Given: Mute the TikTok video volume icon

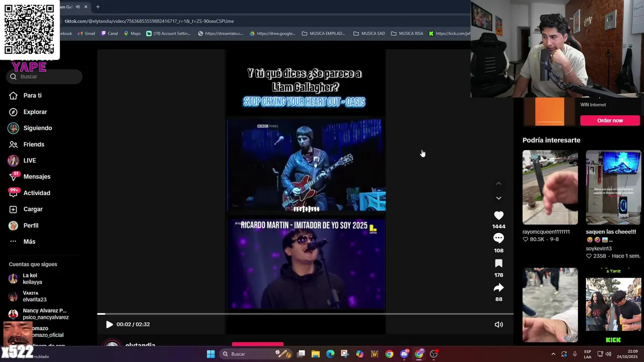Looking at the screenshot, I should click(x=499, y=324).
